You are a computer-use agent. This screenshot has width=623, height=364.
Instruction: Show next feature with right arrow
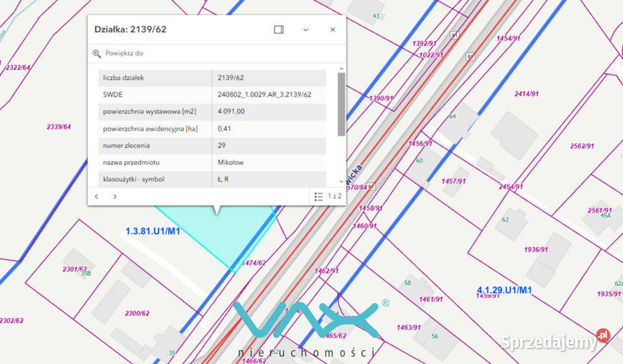pyautogui.click(x=115, y=197)
